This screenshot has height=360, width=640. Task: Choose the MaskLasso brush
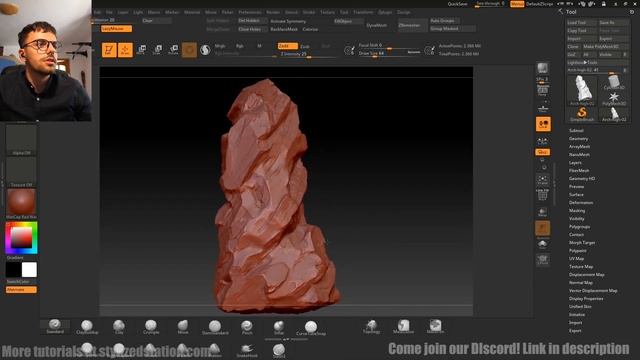[403, 327]
